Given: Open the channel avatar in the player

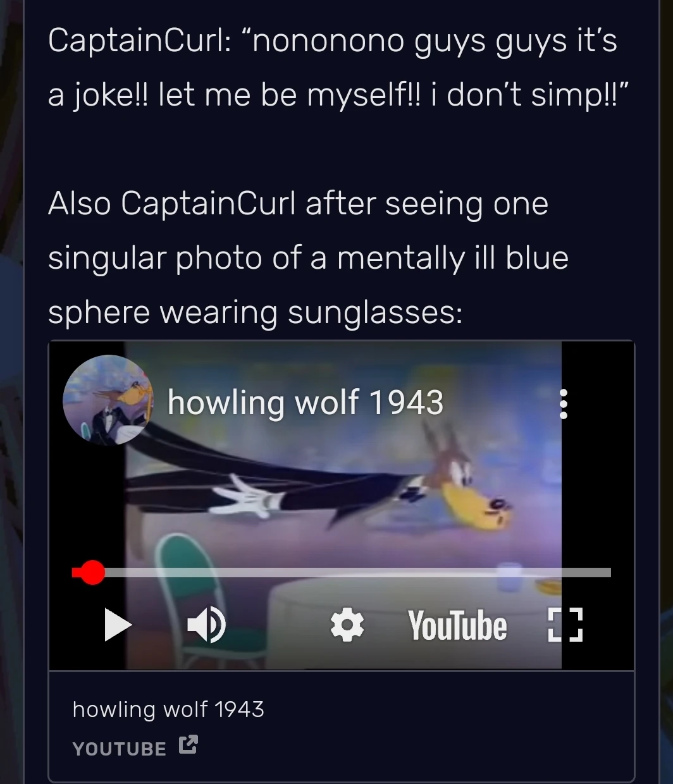Looking at the screenshot, I should 108,400.
